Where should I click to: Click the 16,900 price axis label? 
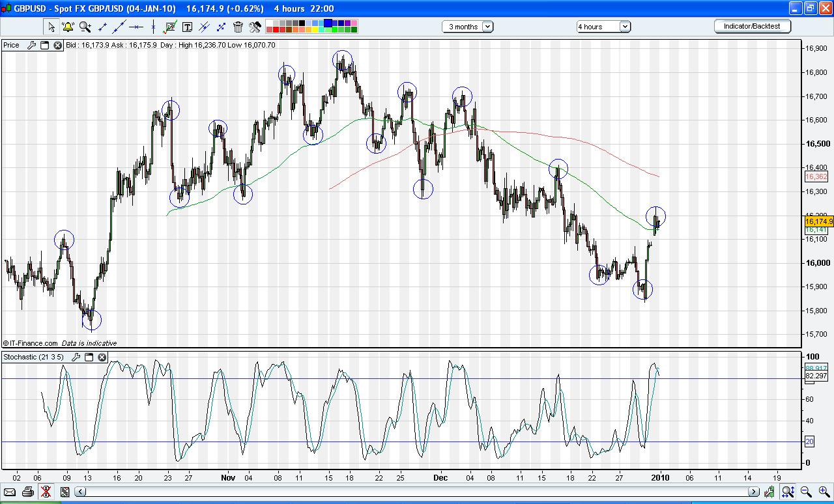[x=815, y=48]
